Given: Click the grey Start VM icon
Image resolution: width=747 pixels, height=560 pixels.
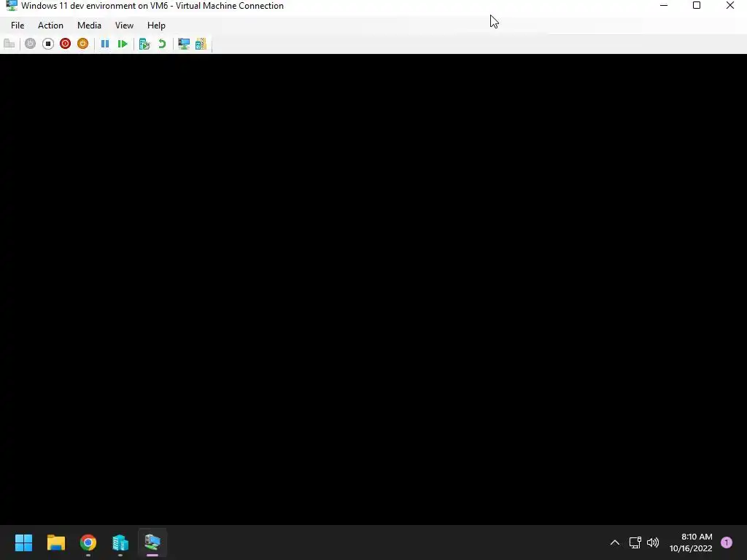Looking at the screenshot, I should [31, 44].
